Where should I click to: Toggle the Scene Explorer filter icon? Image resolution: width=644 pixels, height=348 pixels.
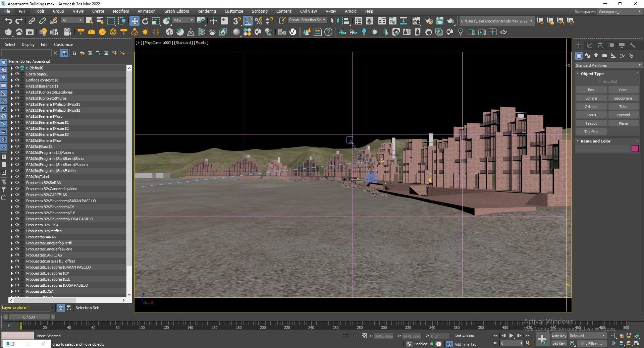pyautogui.click(x=64, y=53)
